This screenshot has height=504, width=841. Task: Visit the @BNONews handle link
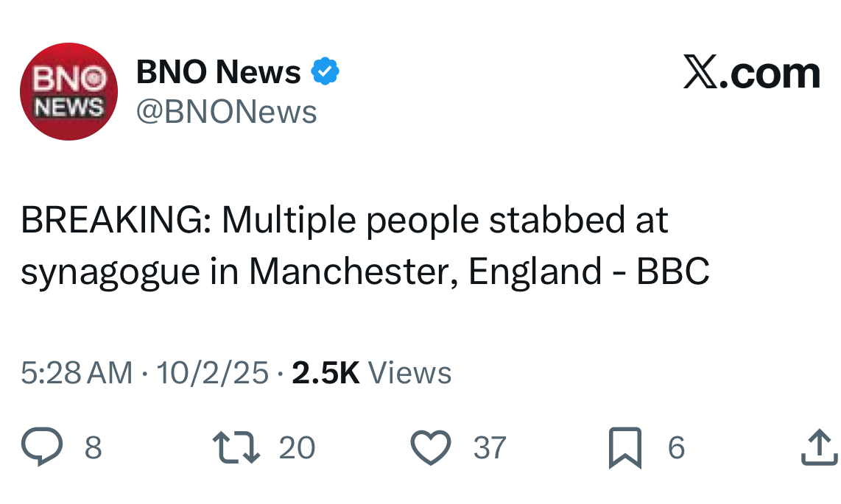coord(227,113)
